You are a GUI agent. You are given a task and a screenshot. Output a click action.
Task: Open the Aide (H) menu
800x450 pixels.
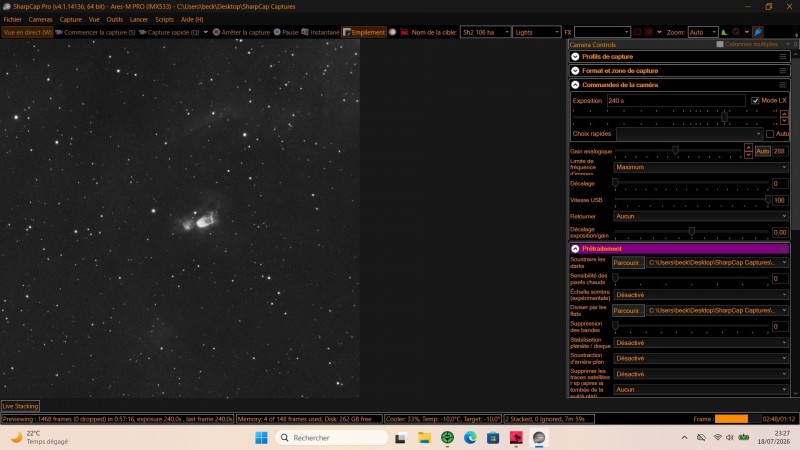click(192, 19)
